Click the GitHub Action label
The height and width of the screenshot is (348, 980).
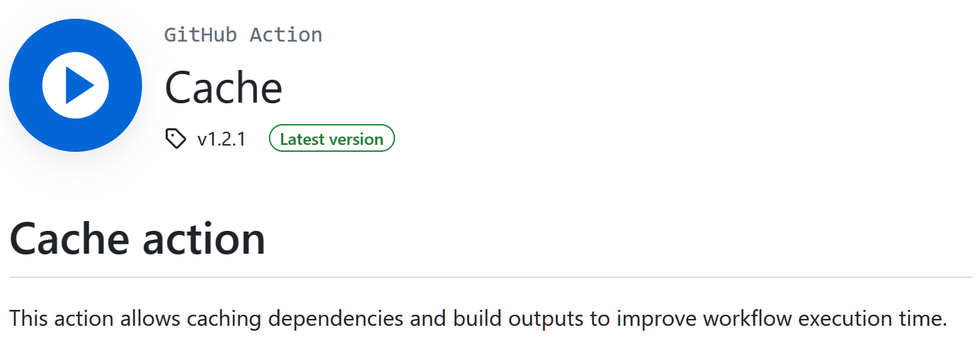(x=243, y=35)
